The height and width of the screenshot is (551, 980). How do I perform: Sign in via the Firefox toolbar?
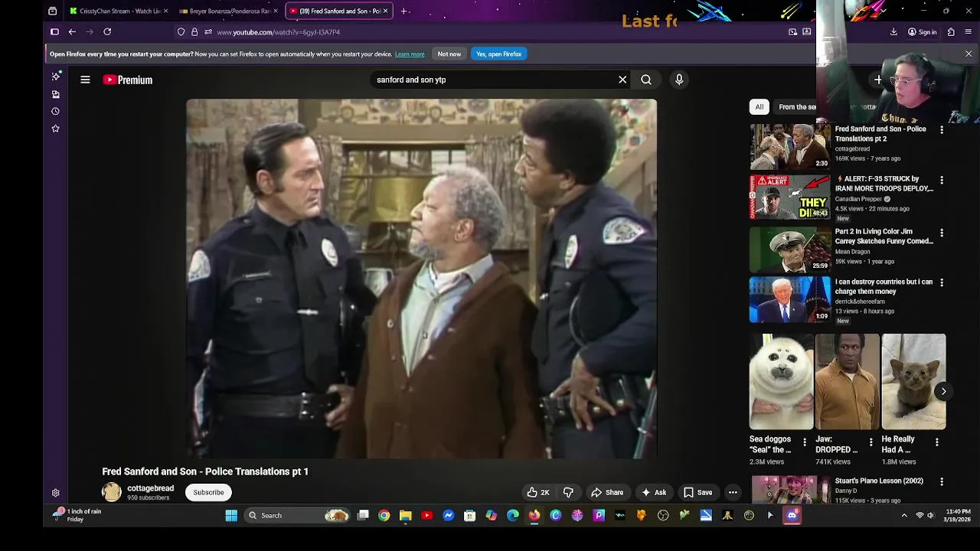(x=922, y=32)
